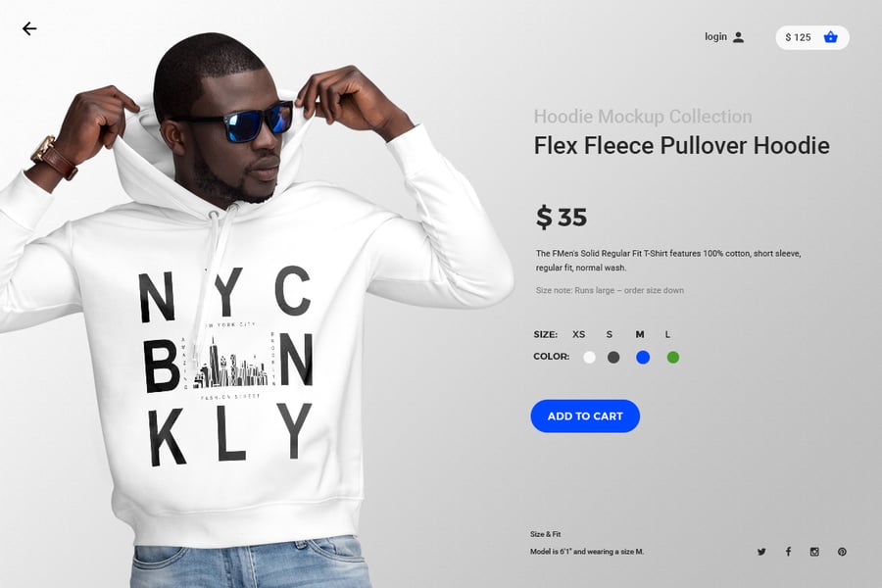
Task: Select the green color swatch
Action: 672,358
